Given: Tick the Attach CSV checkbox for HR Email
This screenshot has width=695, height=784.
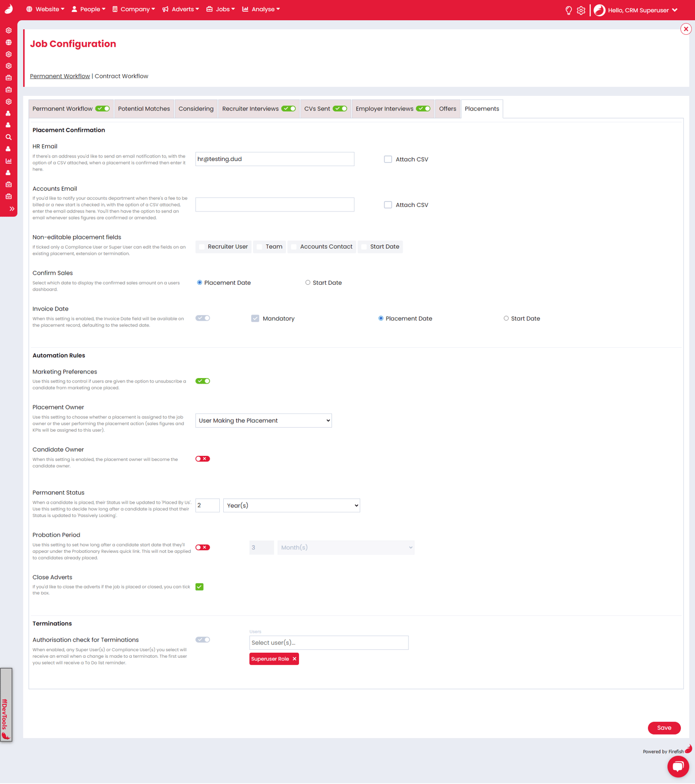Looking at the screenshot, I should pos(388,159).
